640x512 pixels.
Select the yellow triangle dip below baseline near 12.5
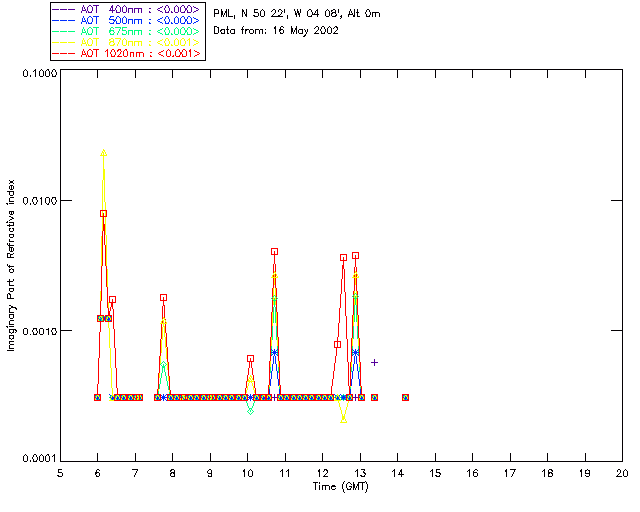click(x=344, y=420)
